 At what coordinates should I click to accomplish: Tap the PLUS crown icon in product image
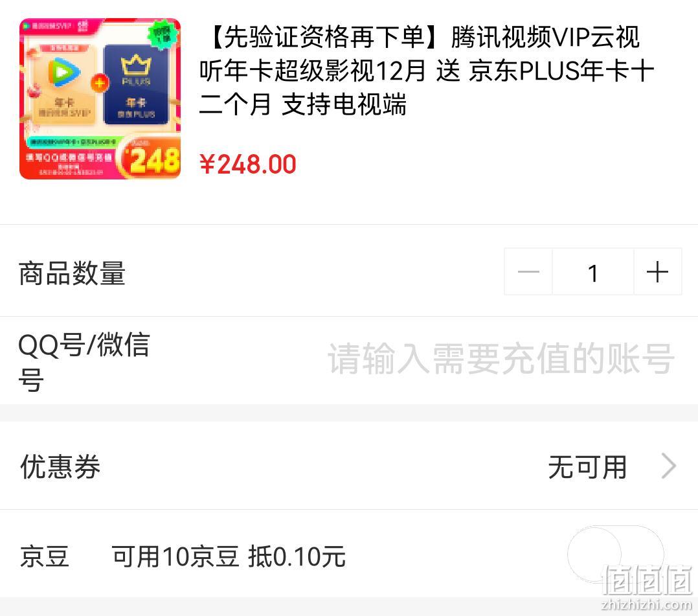pyautogui.click(x=136, y=65)
